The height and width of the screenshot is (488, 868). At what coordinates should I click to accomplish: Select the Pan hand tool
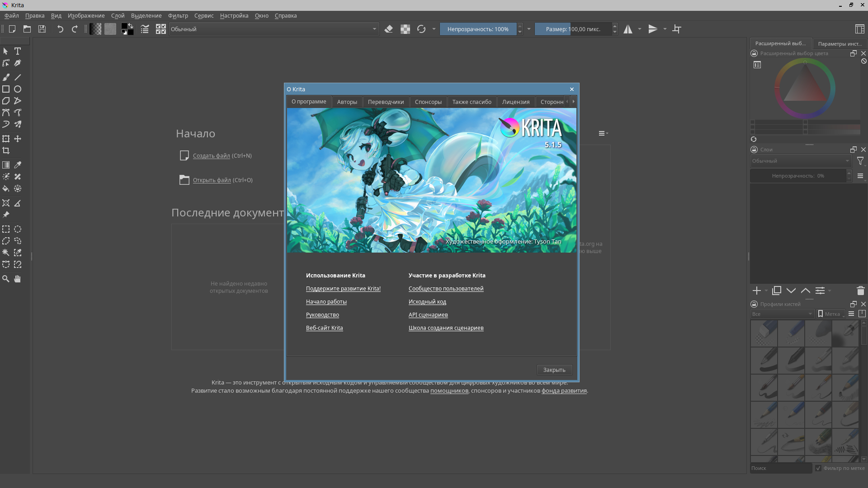[18, 279]
